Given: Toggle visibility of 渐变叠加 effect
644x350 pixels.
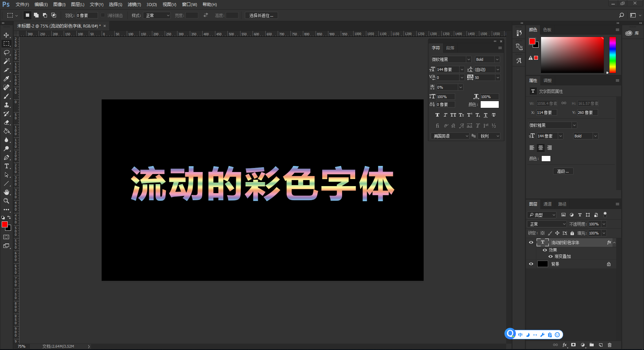Looking at the screenshot, I should [550, 256].
